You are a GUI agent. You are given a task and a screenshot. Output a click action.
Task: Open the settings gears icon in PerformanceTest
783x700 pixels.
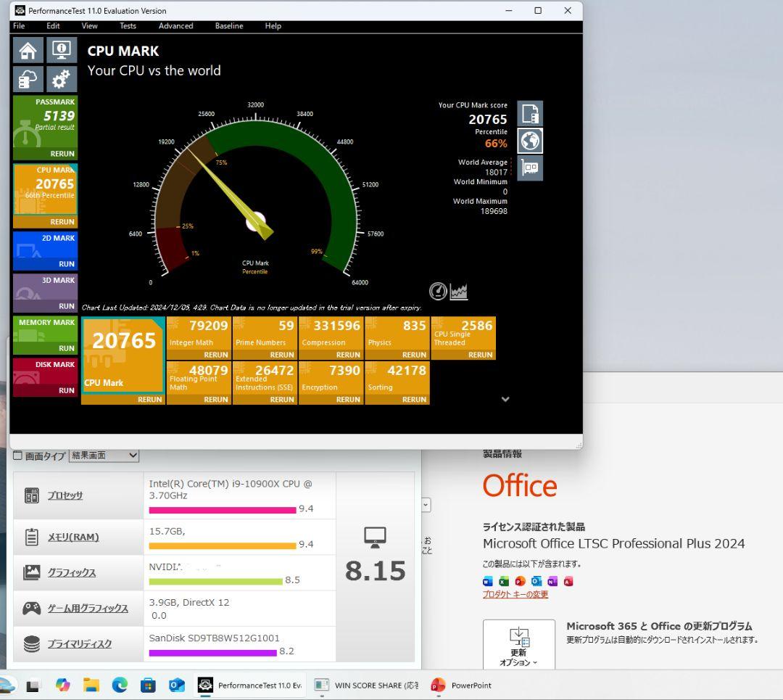tap(62, 79)
